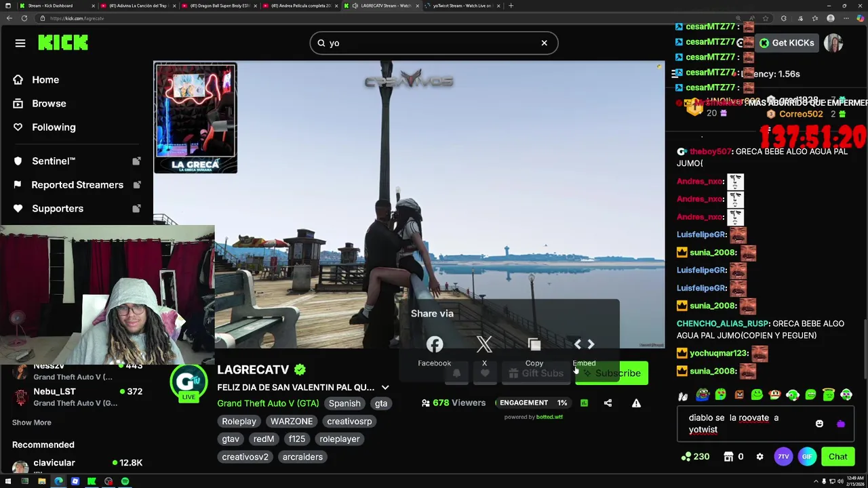Image resolution: width=868 pixels, height=488 pixels.
Task: Open the green engagement stats chart icon
Action: [584, 403]
